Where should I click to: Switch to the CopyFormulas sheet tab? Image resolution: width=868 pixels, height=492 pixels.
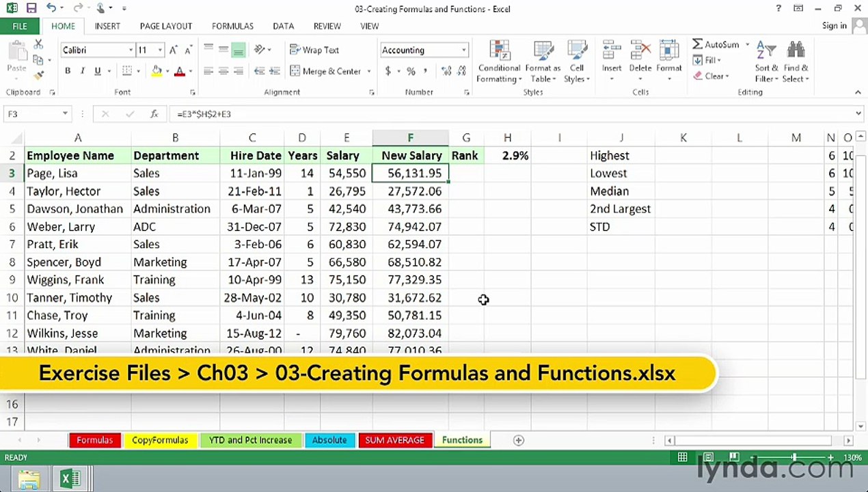pos(160,440)
